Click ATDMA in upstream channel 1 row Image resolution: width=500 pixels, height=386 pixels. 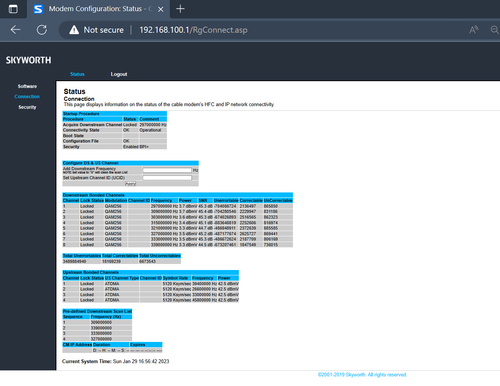click(x=112, y=284)
